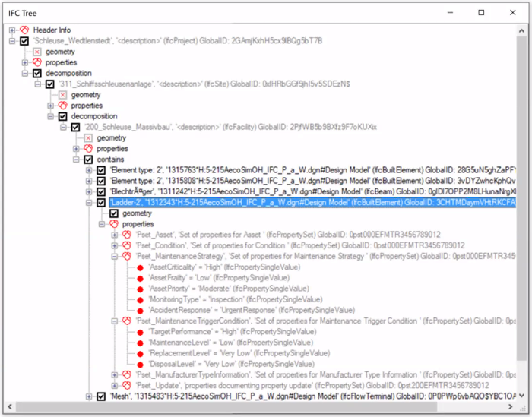
Task: Click the Pset_Update property set icon
Action: point(127,385)
